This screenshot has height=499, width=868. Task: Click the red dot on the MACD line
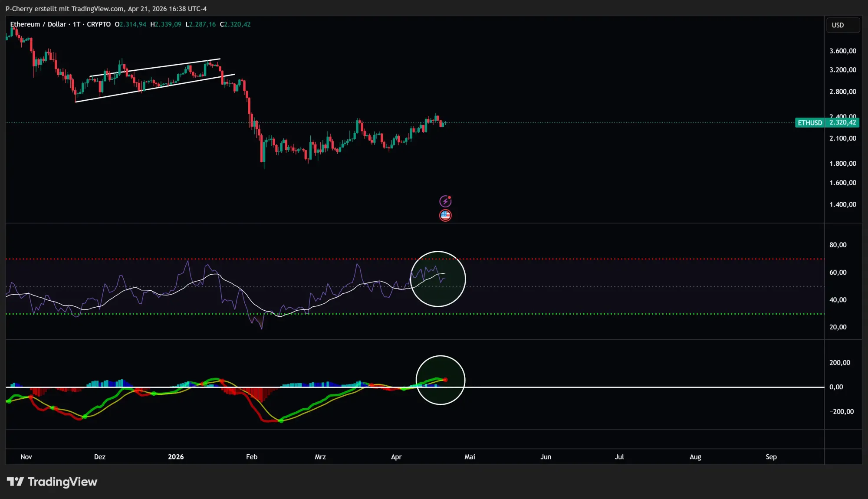[x=445, y=380]
